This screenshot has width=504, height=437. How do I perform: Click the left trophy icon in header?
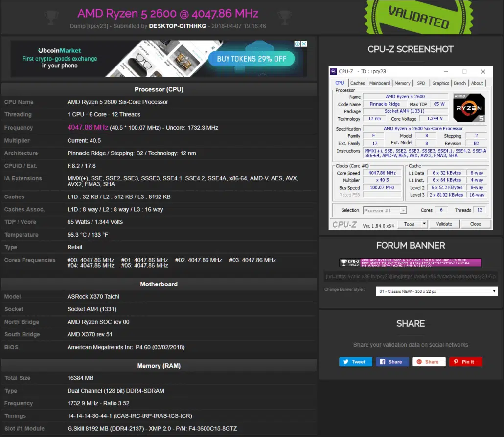(51, 18)
